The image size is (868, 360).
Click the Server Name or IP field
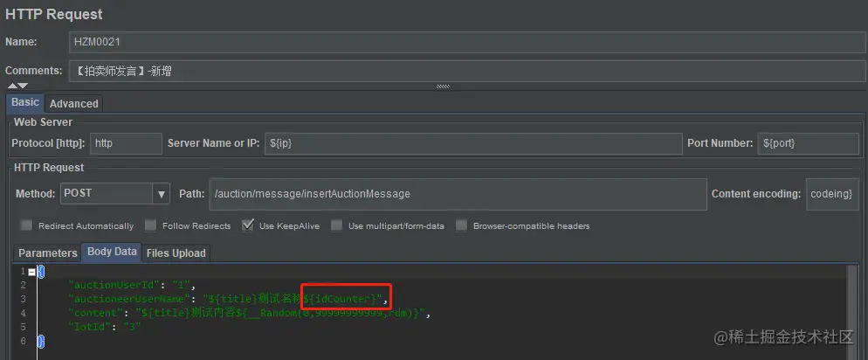(x=473, y=143)
